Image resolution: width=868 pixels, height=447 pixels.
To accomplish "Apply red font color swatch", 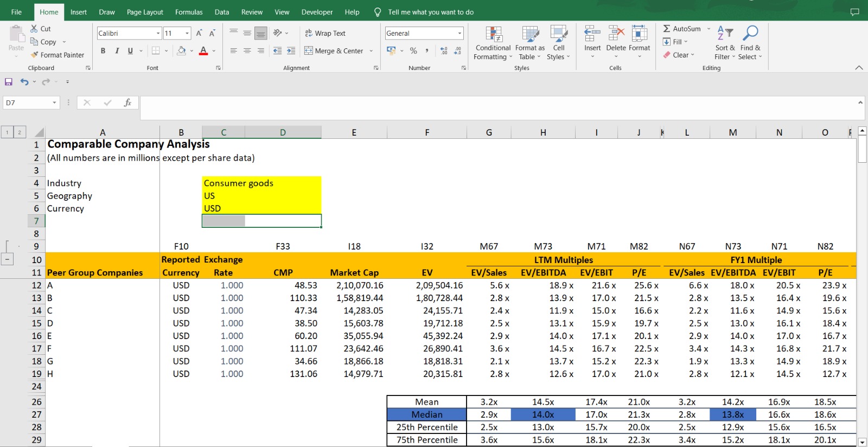I will [x=203, y=50].
